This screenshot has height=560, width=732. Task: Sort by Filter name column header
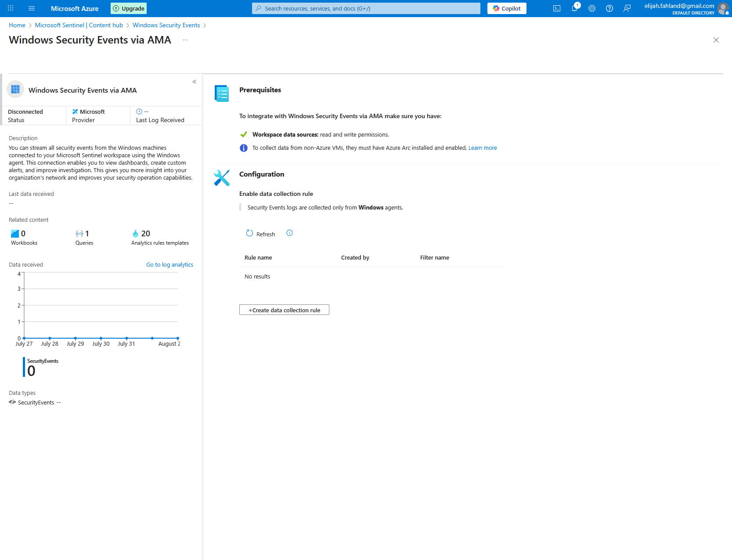click(x=435, y=258)
